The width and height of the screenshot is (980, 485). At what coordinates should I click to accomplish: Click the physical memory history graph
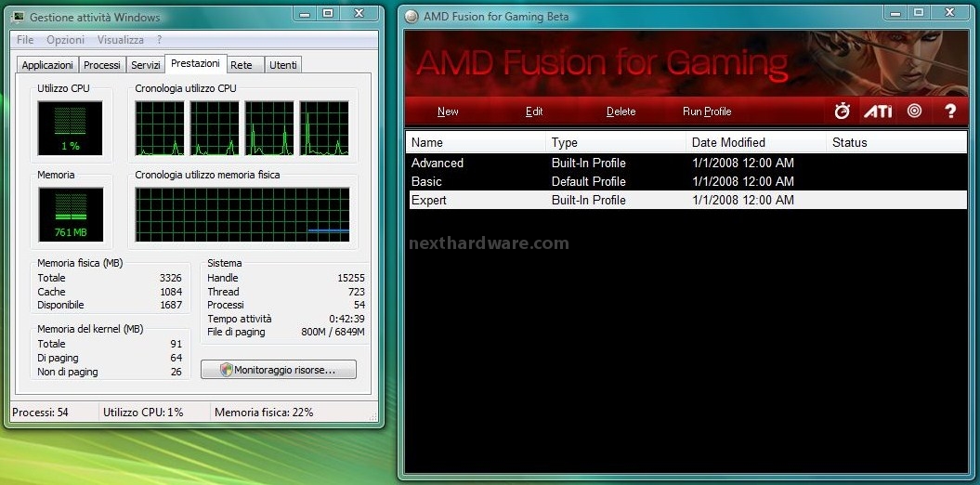[242, 215]
